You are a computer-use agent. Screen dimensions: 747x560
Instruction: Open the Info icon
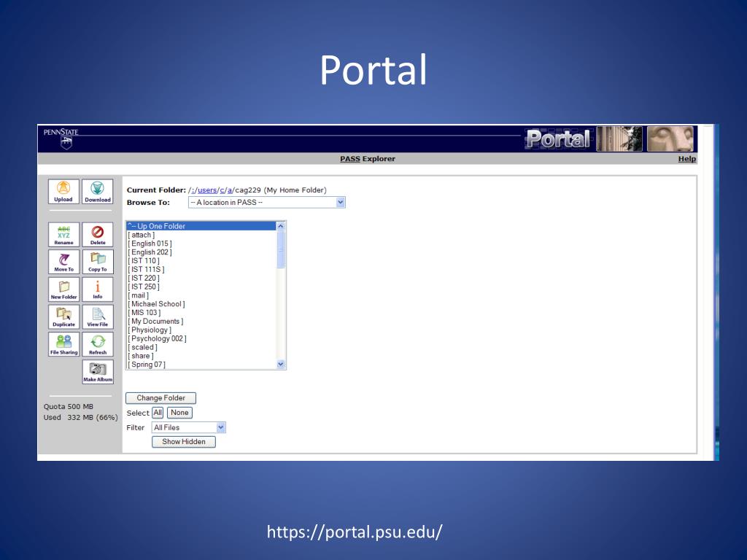[x=98, y=289]
